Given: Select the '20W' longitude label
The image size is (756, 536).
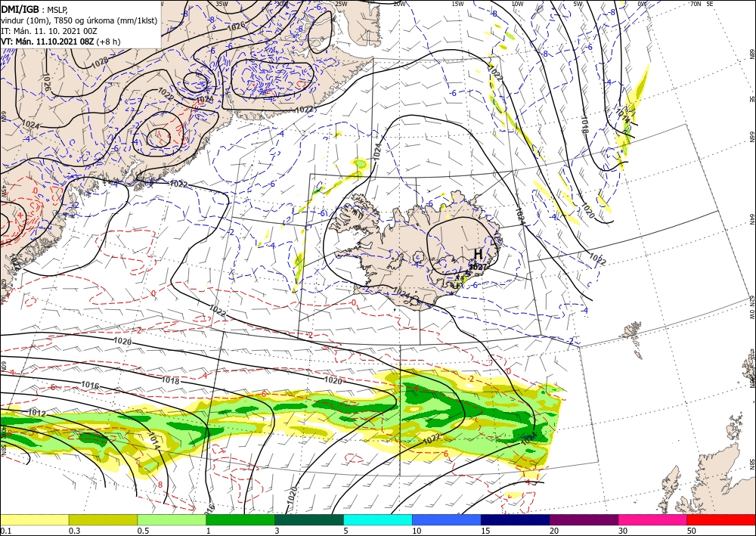Looking at the screenshot, I should point(399,4).
